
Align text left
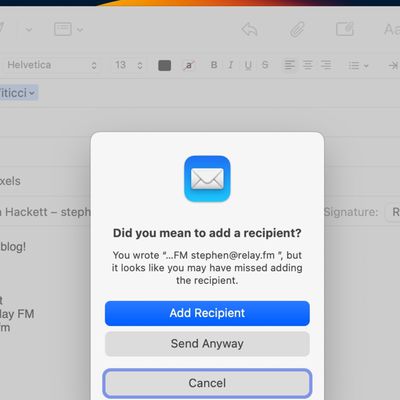tap(289, 65)
